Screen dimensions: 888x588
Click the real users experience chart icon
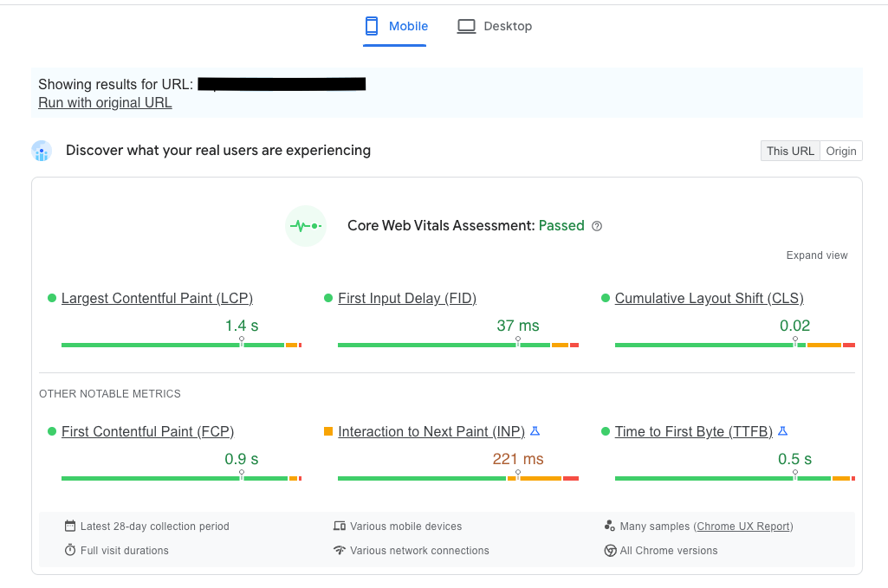(42, 151)
